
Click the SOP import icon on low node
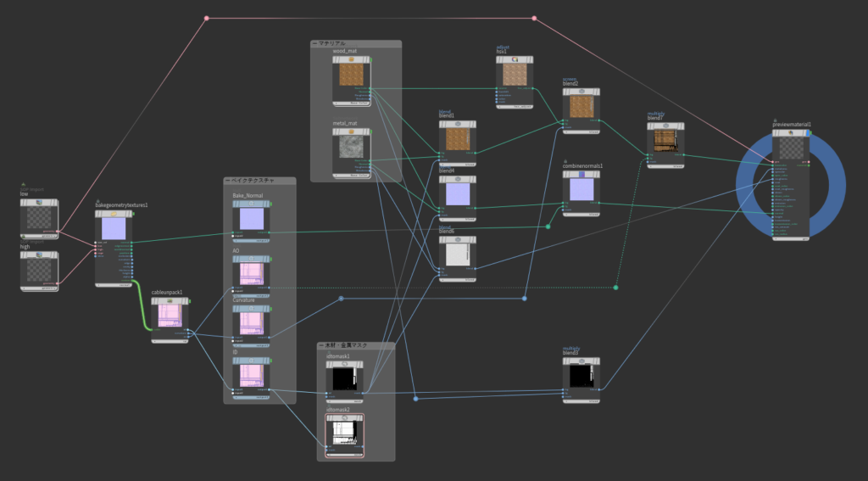click(x=39, y=204)
